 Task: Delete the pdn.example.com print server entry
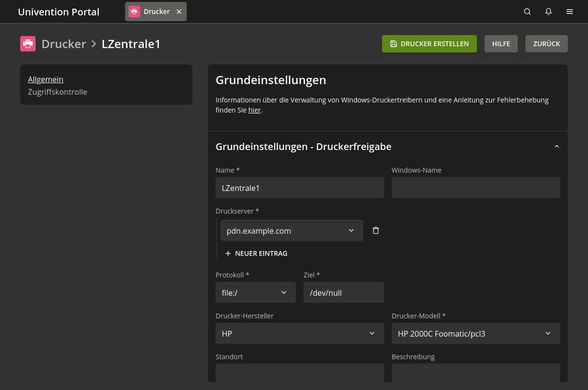(376, 231)
